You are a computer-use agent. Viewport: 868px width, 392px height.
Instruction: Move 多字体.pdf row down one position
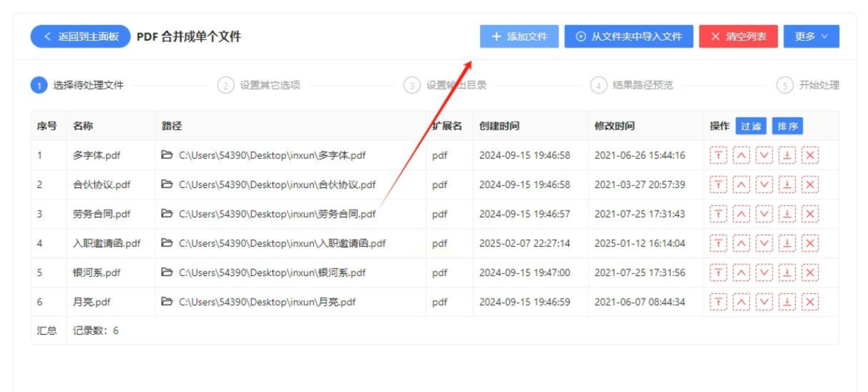click(x=764, y=155)
